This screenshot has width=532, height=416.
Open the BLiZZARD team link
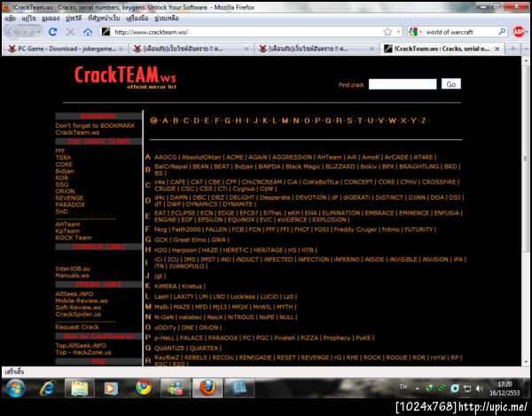point(340,167)
